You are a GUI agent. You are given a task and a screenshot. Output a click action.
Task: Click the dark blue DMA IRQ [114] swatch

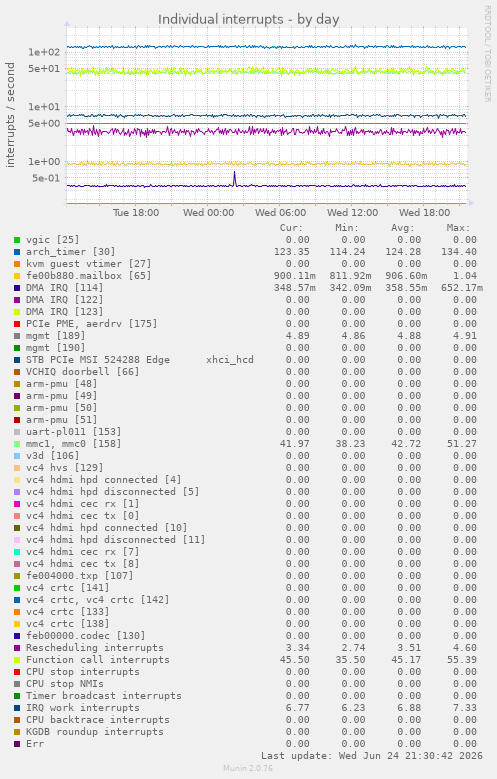pos(17,288)
